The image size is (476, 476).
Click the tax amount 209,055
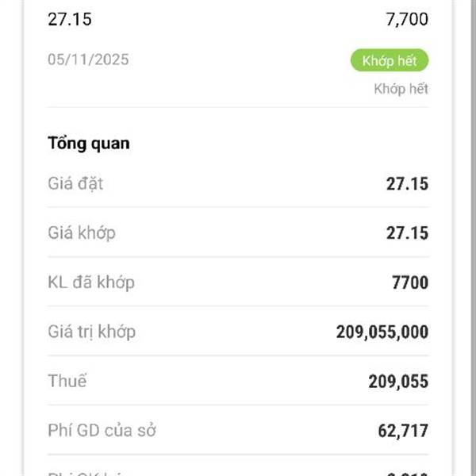click(398, 382)
